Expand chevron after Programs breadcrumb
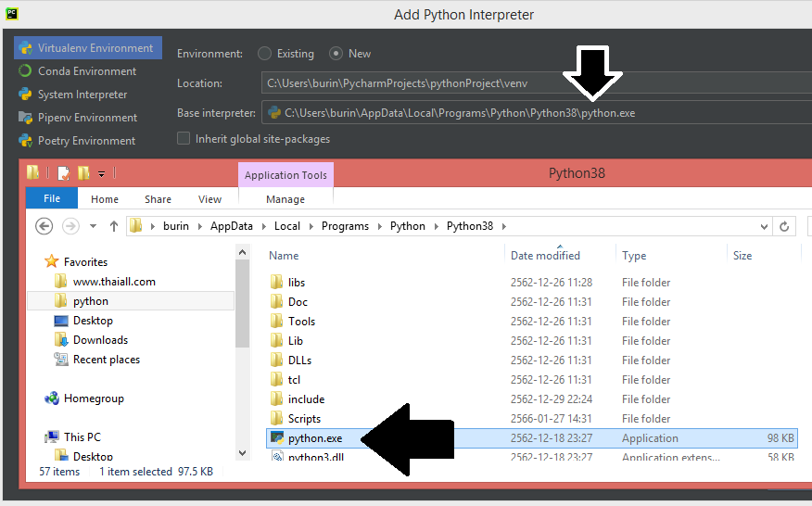Screen dimensions: 812x506 point(380,226)
